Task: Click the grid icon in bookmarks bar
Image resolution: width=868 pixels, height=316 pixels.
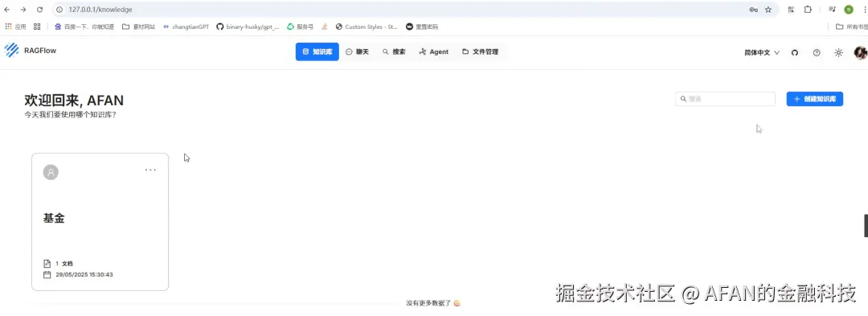Action: (37, 27)
